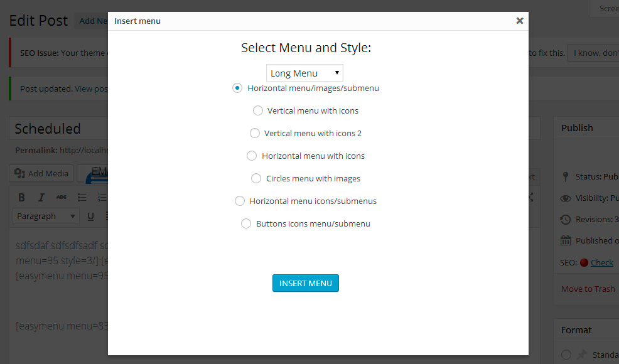Click Move to Trash link
This screenshot has width=619, height=364.
point(588,289)
